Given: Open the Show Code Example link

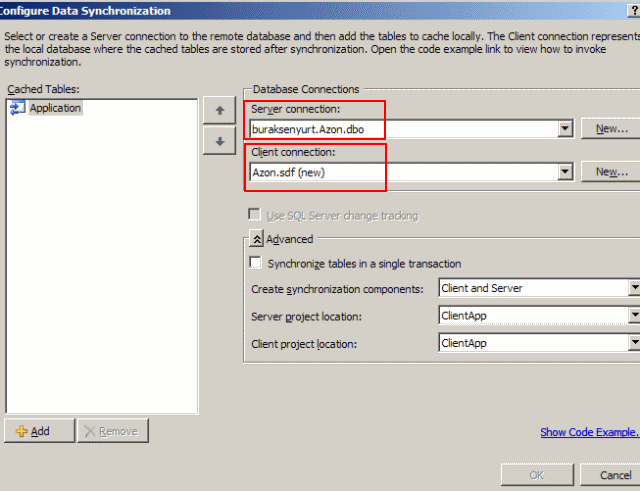Looking at the screenshot, I should [588, 432].
